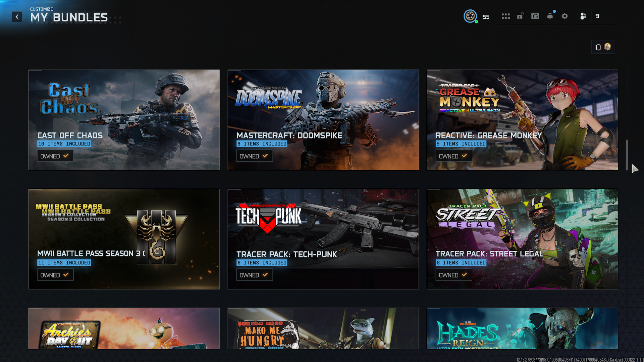Open the Mastercraft: Doomspike bundle card
Screen dimensions: 644x362
[x=323, y=120]
